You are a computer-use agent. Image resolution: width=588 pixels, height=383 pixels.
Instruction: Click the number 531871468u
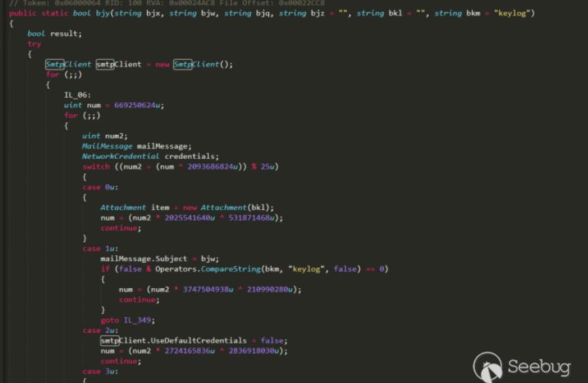tap(252, 217)
